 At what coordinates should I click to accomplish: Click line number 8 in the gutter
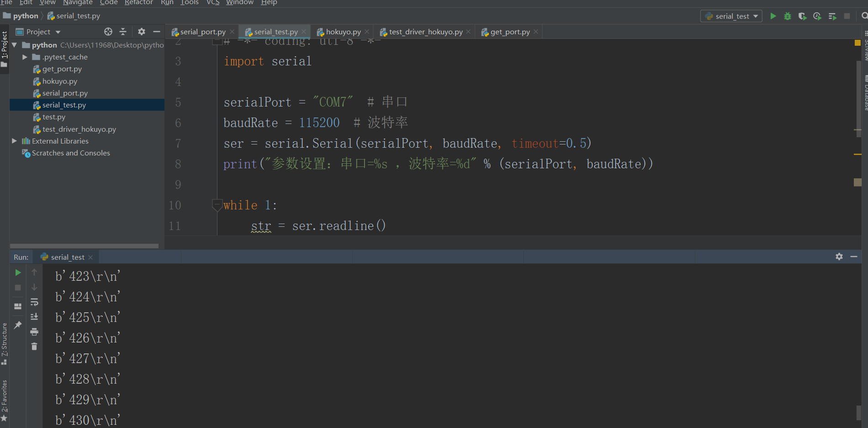(178, 164)
